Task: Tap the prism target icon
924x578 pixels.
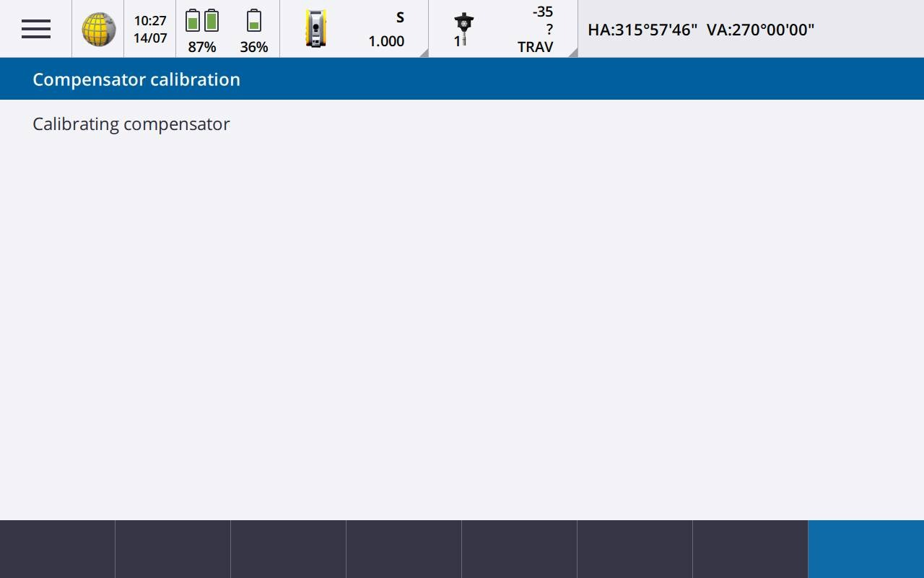Action: [463, 26]
